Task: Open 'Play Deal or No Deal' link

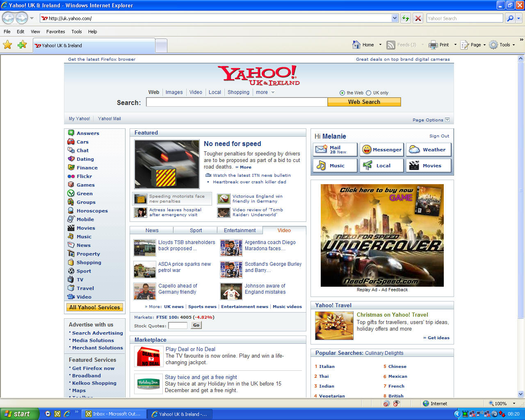Action: 190,349
